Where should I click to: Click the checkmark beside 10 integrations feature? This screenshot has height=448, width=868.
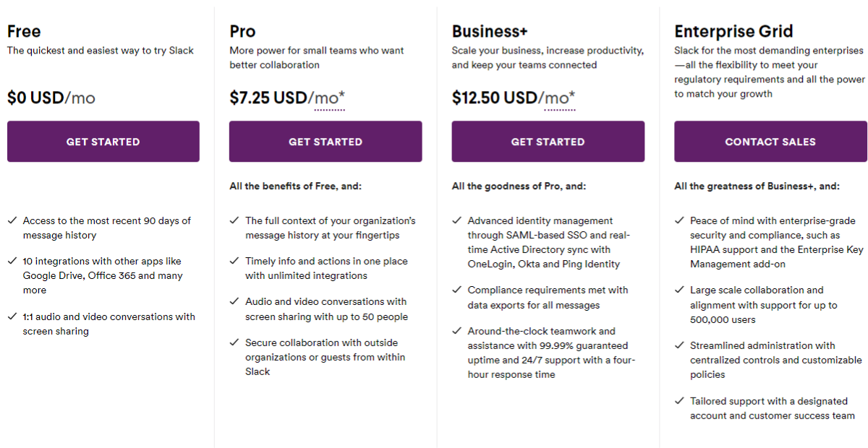[12, 261]
